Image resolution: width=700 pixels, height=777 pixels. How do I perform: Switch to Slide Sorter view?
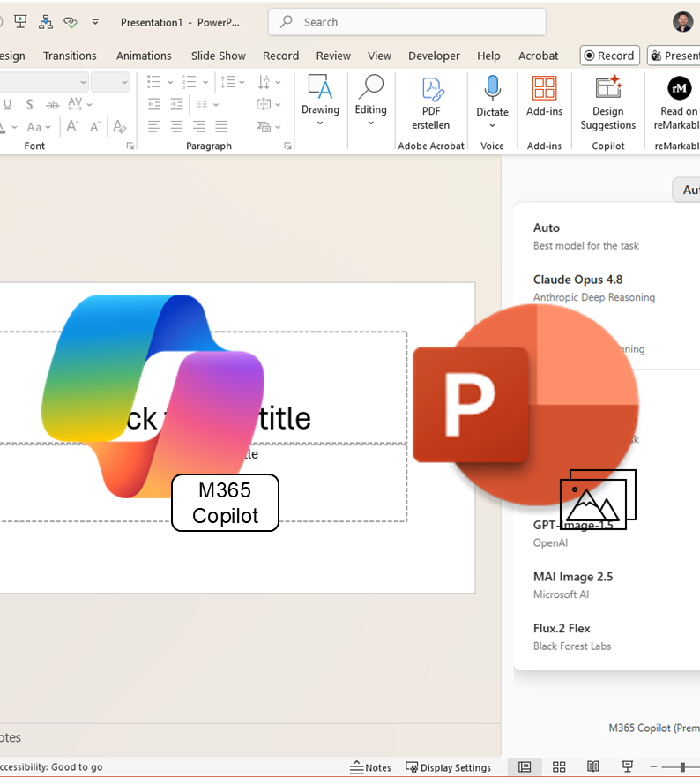pyautogui.click(x=559, y=767)
